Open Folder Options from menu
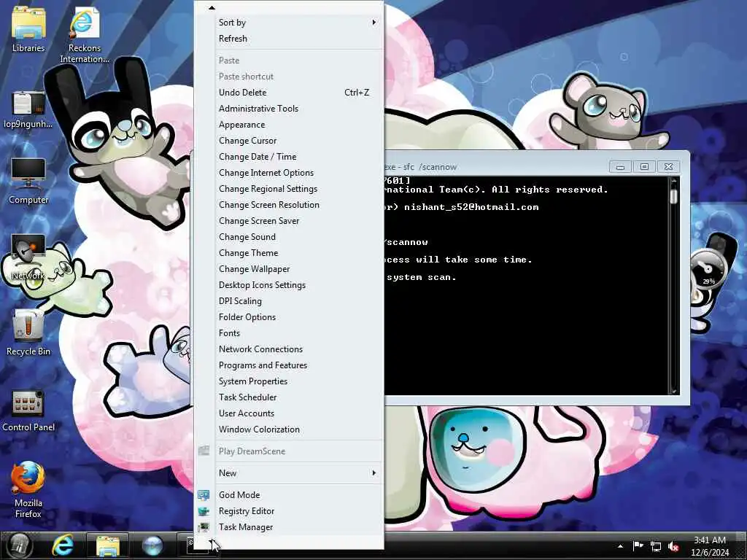Screen dimensions: 747x560 (x=289, y=317)
